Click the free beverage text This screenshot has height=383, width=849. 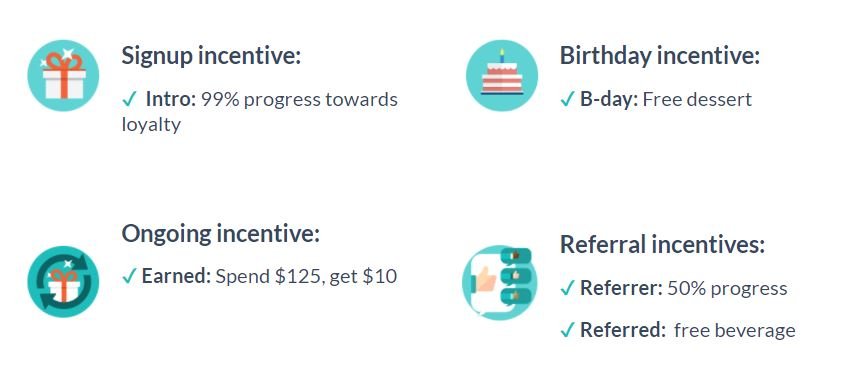point(735,330)
